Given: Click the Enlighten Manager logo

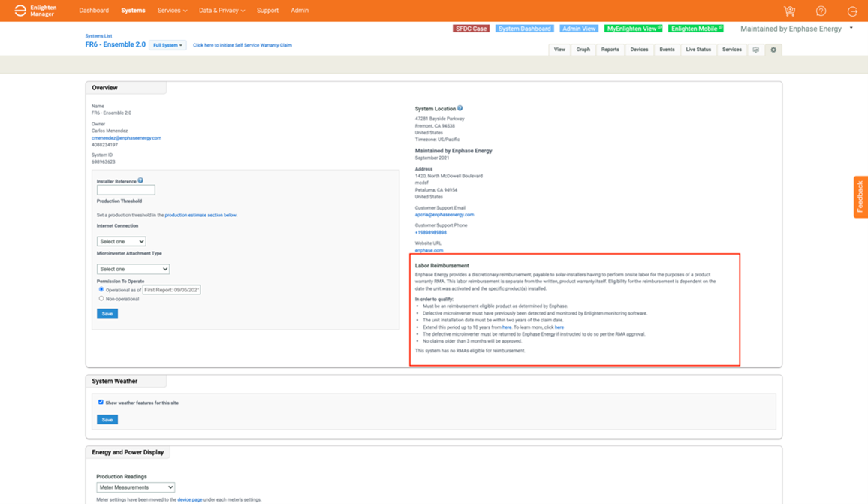Looking at the screenshot, I should click(x=35, y=11).
